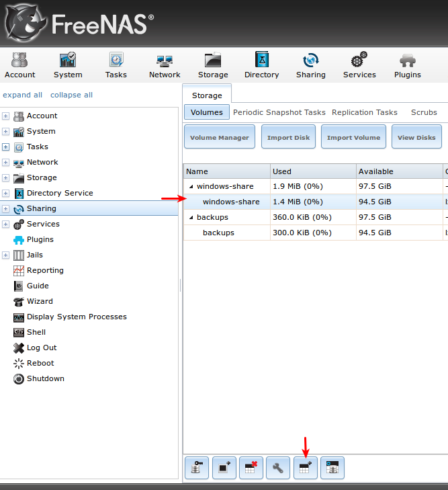Expand the Services tree node
The image size is (448, 490).
5,224
